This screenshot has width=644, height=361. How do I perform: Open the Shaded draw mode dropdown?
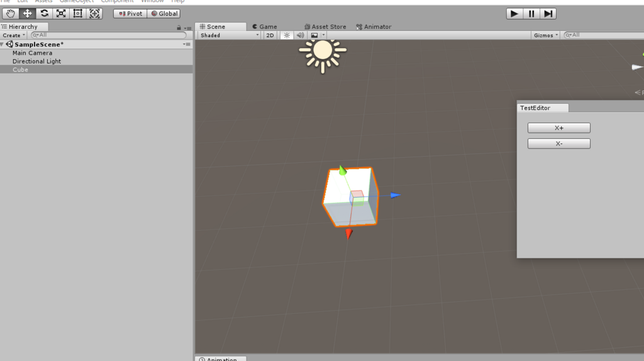tap(229, 35)
